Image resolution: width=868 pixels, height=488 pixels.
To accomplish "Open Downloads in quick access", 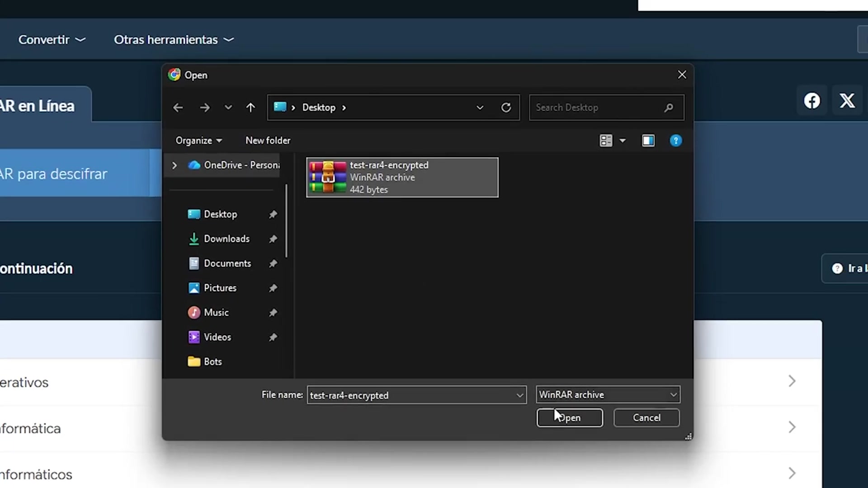I will tap(218, 239).
